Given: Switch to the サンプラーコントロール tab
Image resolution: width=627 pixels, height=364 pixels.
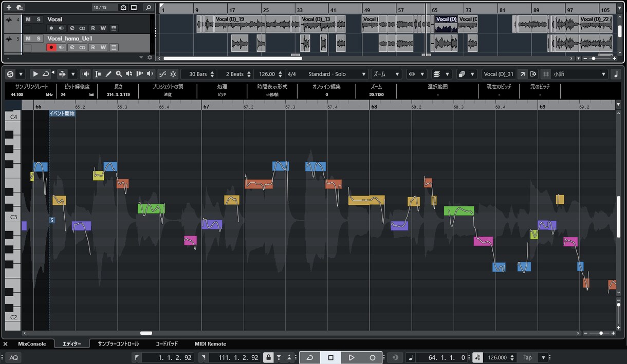Looking at the screenshot, I should (118, 344).
